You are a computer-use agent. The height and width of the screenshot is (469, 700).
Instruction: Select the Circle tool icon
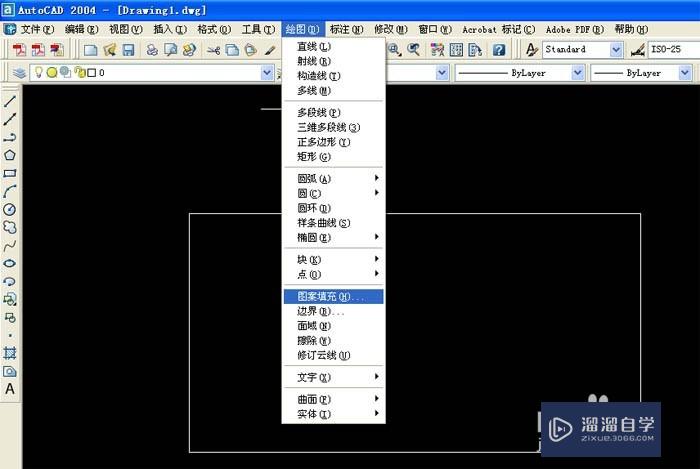coord(10,209)
